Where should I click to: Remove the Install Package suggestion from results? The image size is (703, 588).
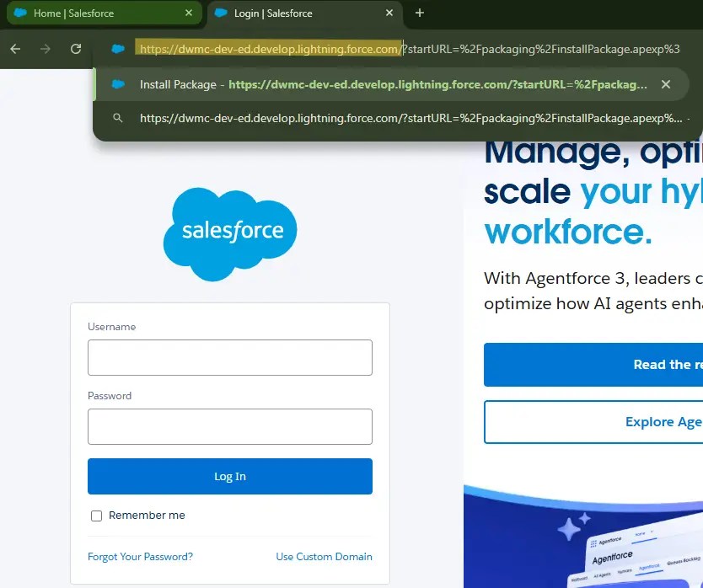[666, 84]
